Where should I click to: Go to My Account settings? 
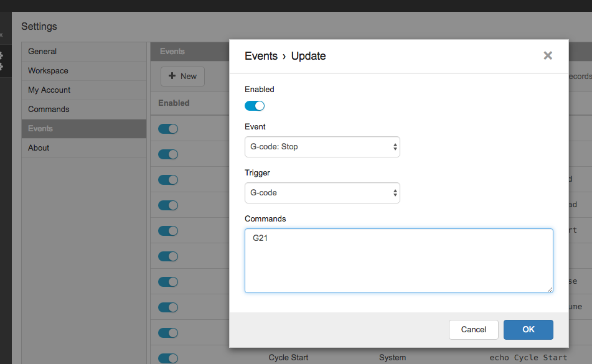(x=49, y=90)
